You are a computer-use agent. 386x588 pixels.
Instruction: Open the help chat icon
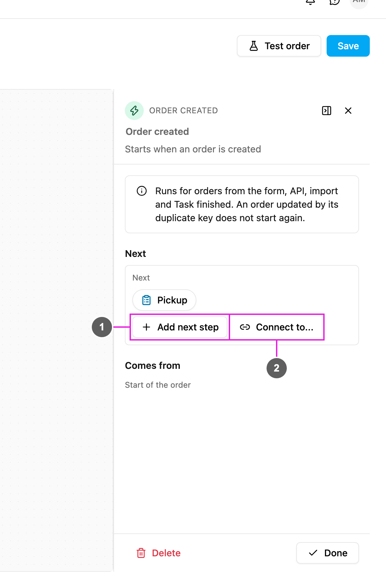point(334,2)
